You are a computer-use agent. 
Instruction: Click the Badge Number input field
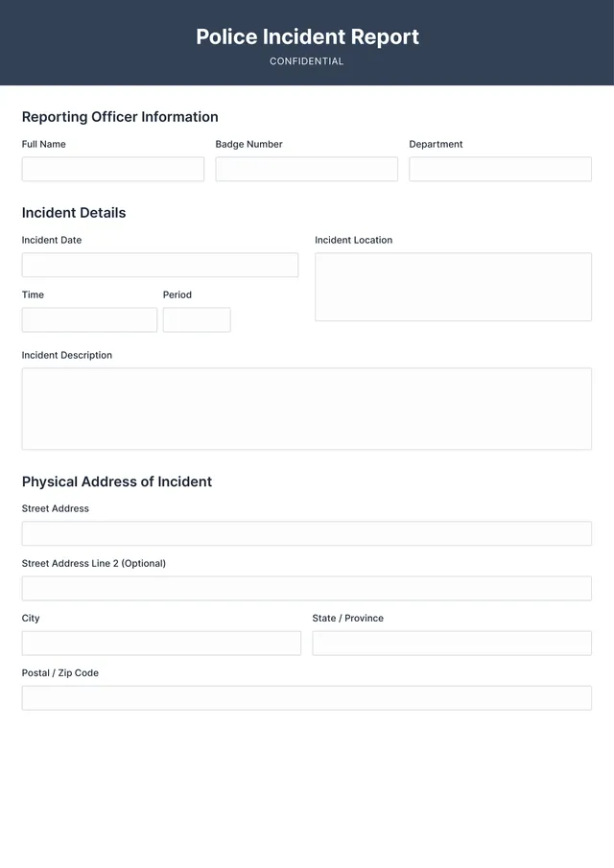pos(306,169)
